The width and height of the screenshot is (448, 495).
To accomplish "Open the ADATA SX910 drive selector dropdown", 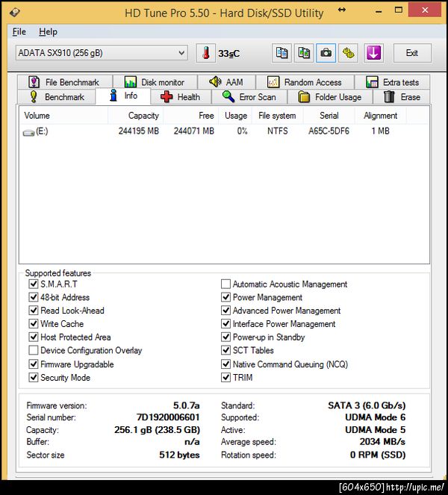I will click(x=102, y=53).
